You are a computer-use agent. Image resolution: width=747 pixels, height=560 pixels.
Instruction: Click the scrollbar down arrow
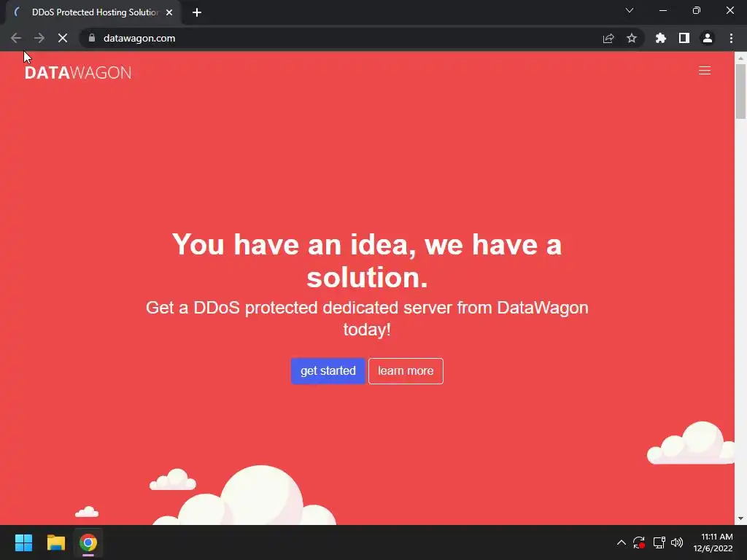point(740,518)
